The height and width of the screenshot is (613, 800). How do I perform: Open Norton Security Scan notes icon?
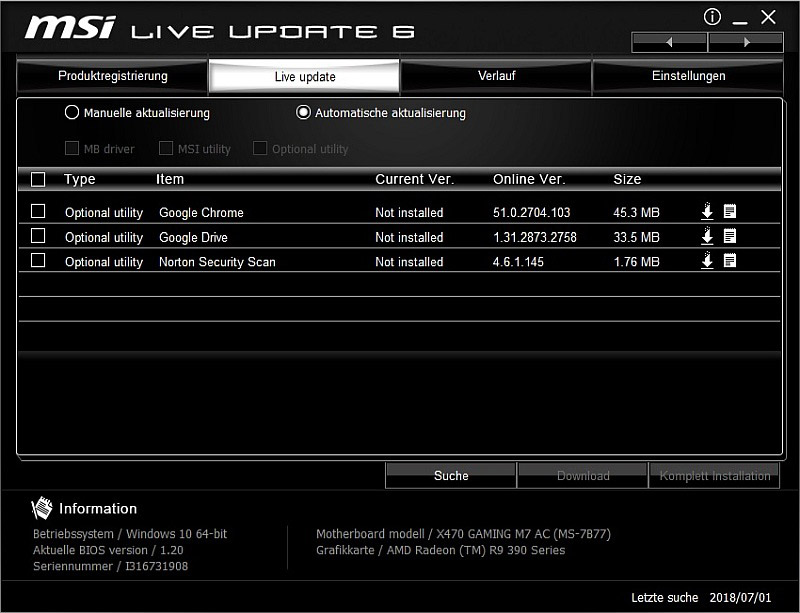[x=730, y=260]
